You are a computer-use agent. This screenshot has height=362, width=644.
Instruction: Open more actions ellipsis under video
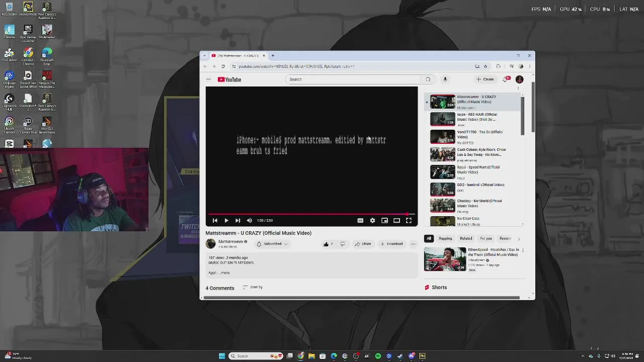413,244
